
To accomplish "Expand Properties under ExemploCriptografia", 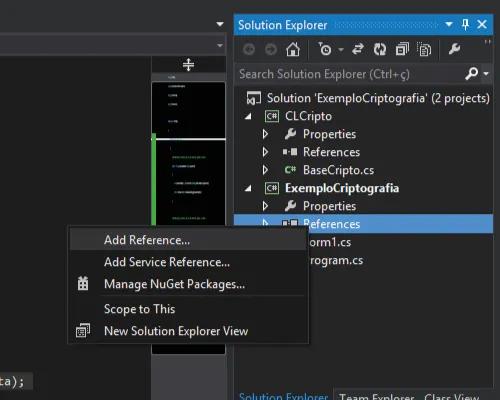I will click(265, 206).
